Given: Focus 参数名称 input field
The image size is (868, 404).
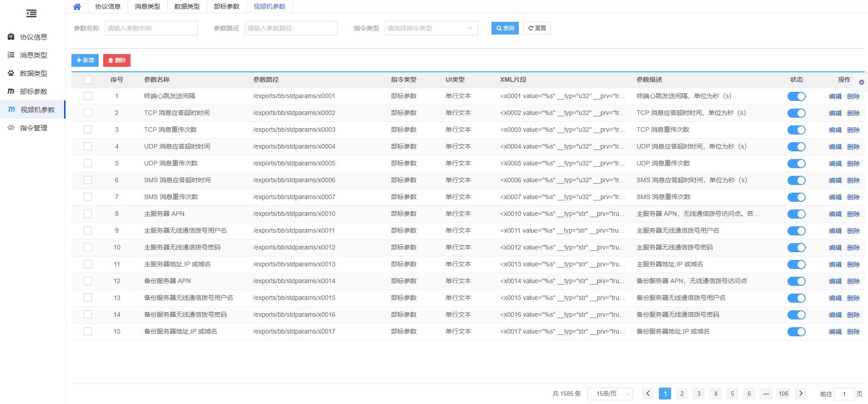Looking at the screenshot, I should point(151,28).
